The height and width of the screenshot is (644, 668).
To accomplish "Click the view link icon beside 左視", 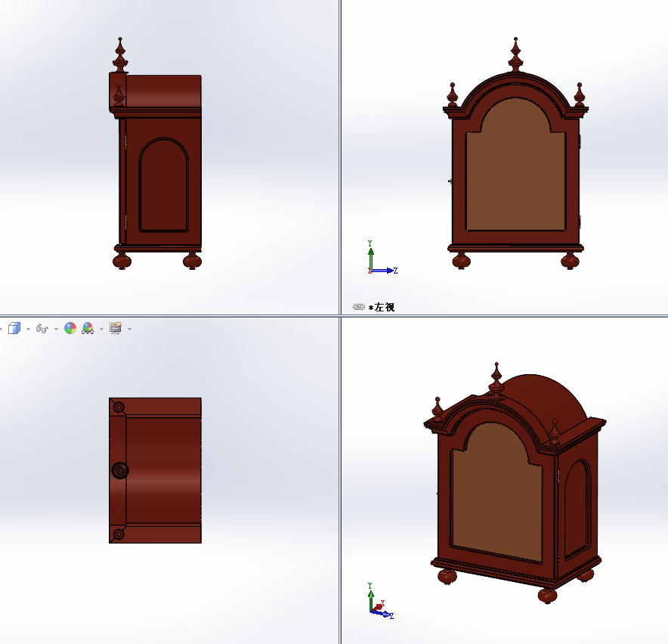I will point(359,307).
